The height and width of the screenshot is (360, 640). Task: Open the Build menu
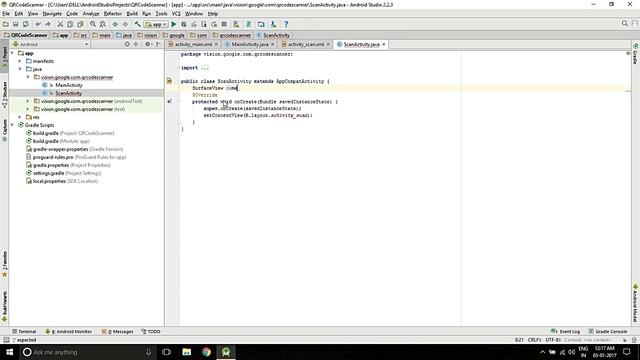[x=132, y=13]
